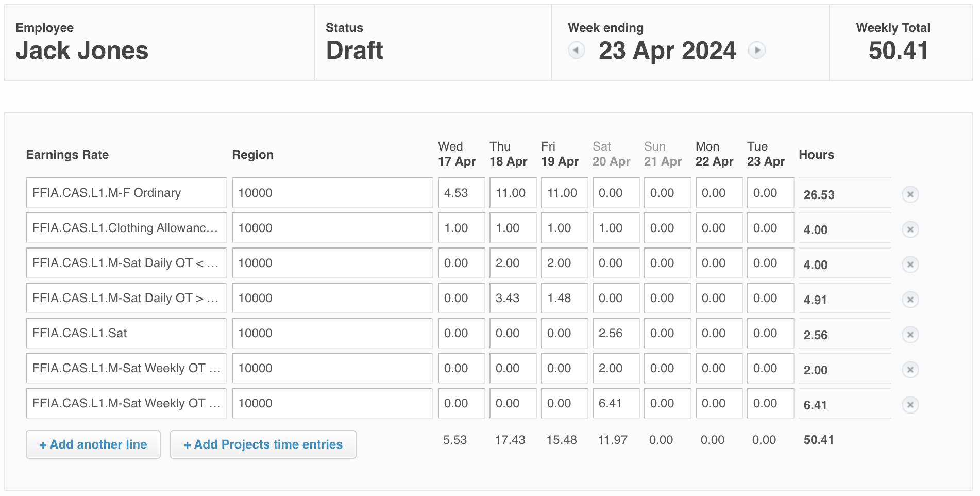Image resolution: width=980 pixels, height=496 pixels.
Task: Click the Sat 20 Apr column header
Action: pyautogui.click(x=612, y=154)
